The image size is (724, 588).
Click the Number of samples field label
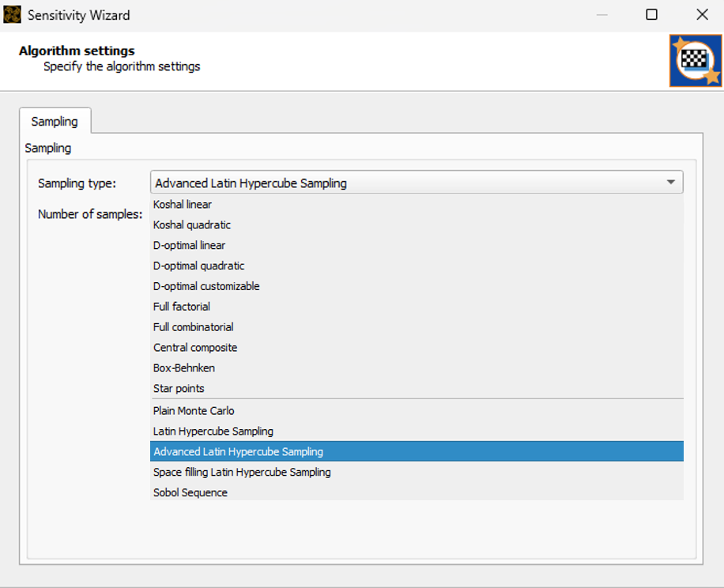pyautogui.click(x=89, y=213)
